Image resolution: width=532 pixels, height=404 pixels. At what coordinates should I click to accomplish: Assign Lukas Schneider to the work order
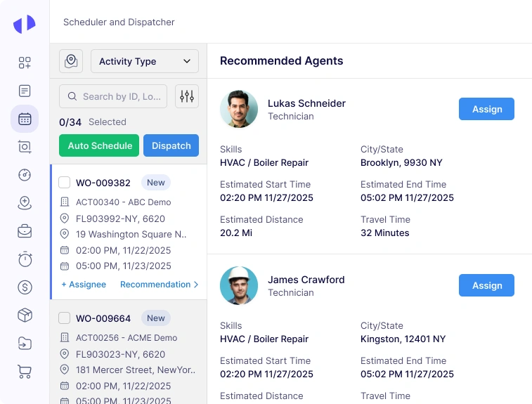coord(486,109)
